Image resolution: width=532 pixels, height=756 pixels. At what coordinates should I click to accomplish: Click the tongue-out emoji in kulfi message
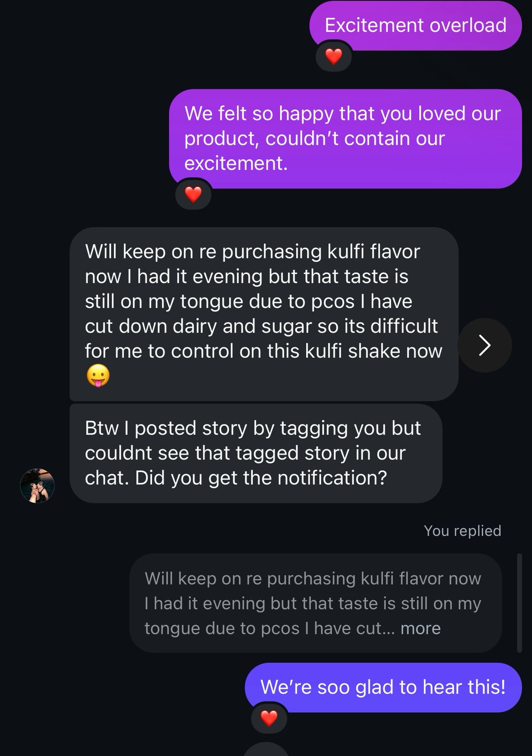coord(98,376)
